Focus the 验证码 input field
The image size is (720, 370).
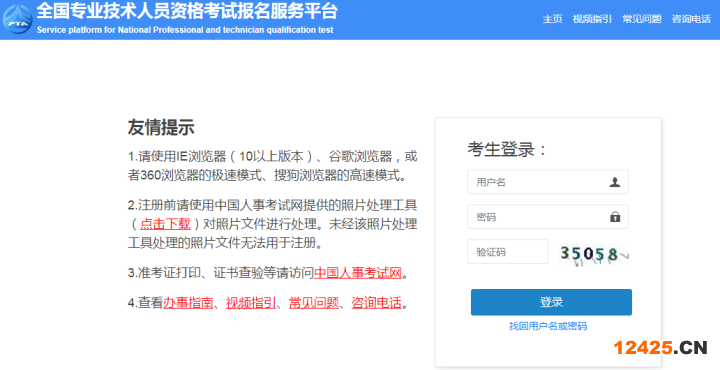tap(508, 252)
